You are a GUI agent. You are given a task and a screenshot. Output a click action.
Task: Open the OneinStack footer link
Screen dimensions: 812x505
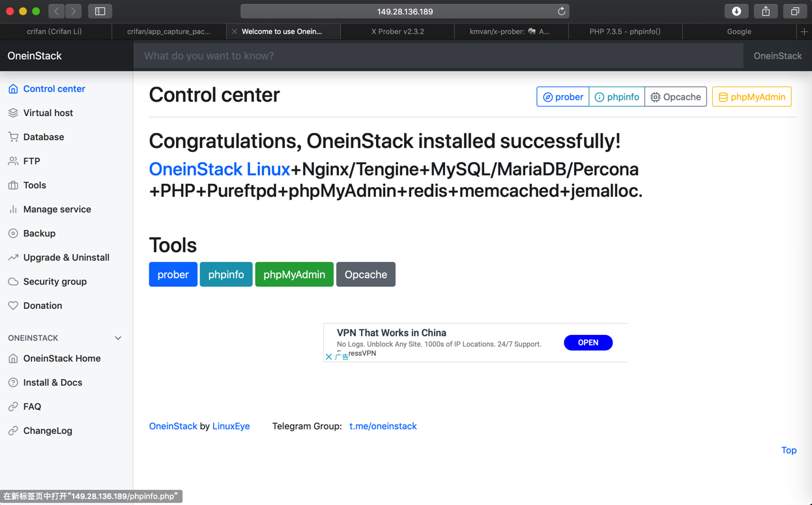click(173, 426)
